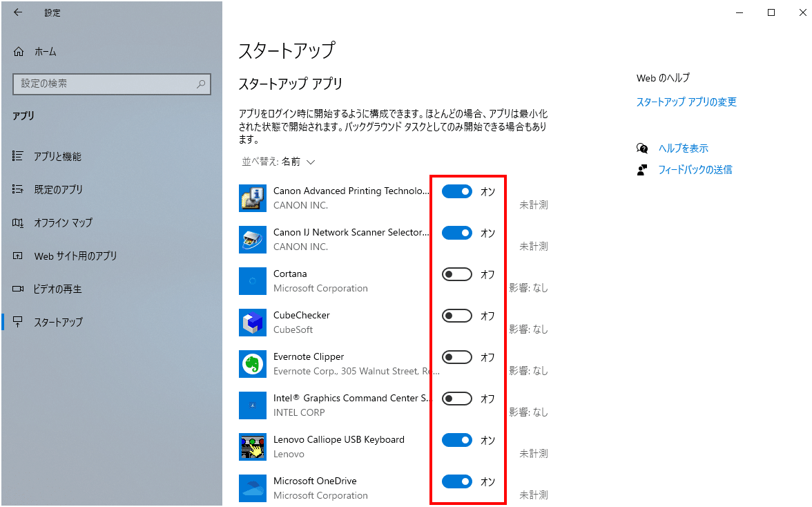This screenshot has height=507, width=812.
Task: Open ビデオの再生 in the sidebar
Action: [x=57, y=289]
